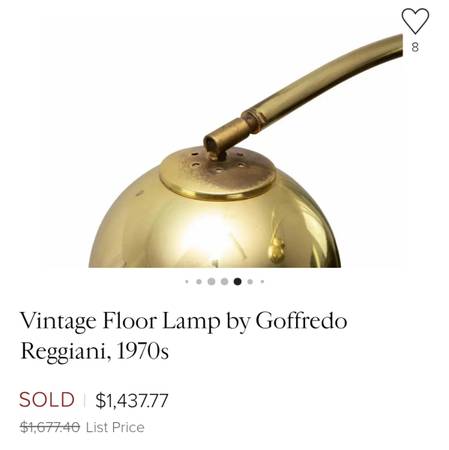Click the divider between SOLD and price

click(x=85, y=400)
